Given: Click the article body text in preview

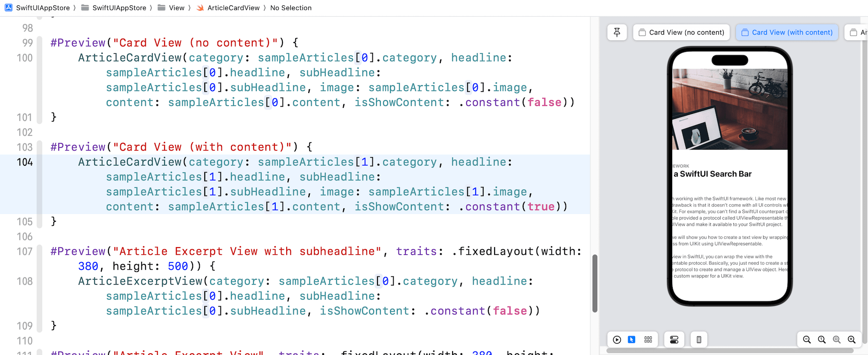Looking at the screenshot, I should pyautogui.click(x=730, y=237).
